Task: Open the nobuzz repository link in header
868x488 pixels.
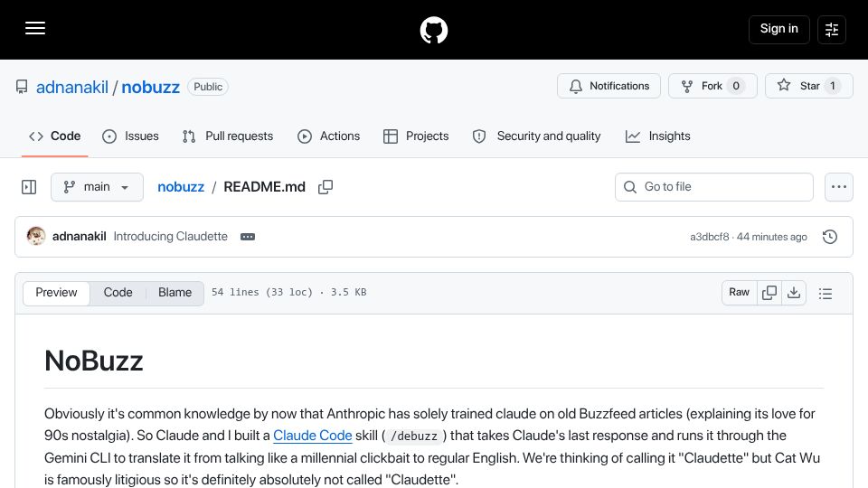Action: [x=151, y=87]
